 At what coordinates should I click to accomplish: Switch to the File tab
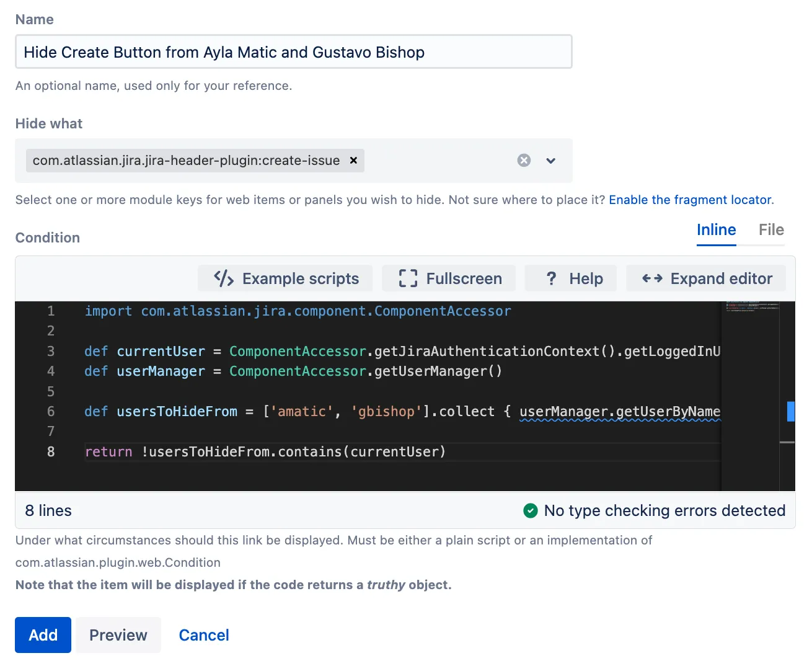pyautogui.click(x=771, y=230)
